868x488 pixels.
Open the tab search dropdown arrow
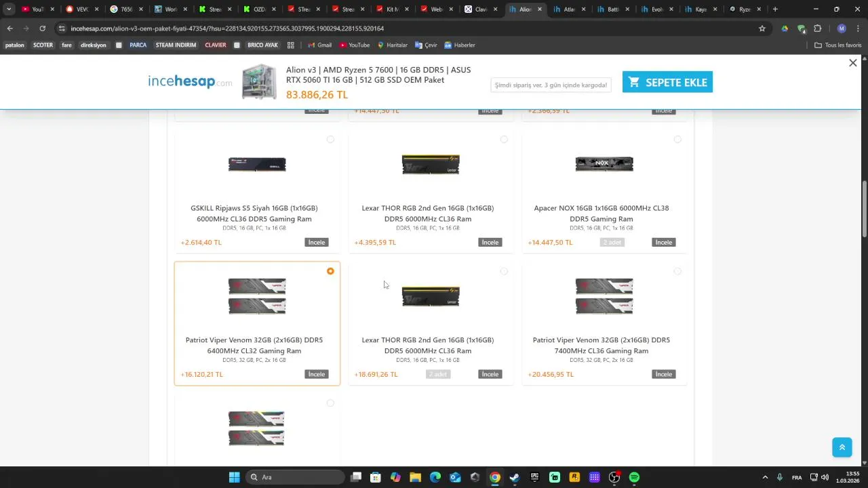9,9
